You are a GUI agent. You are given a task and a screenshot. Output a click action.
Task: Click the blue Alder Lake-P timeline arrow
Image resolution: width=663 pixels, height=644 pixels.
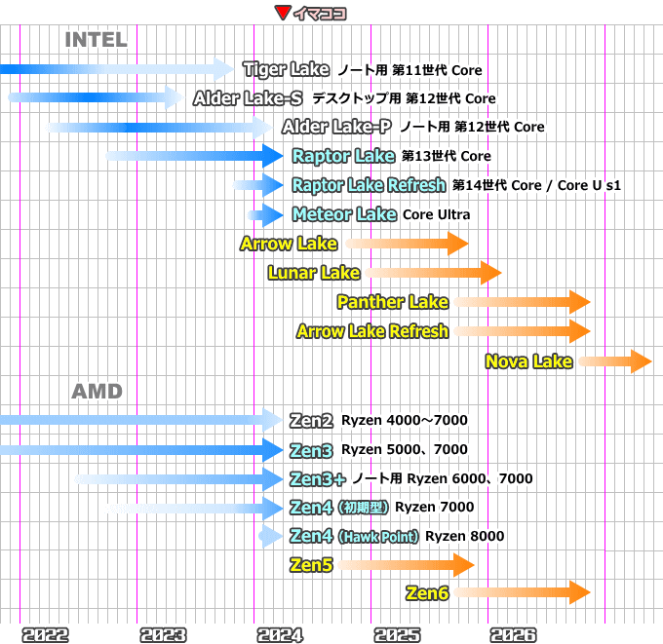tap(159, 128)
